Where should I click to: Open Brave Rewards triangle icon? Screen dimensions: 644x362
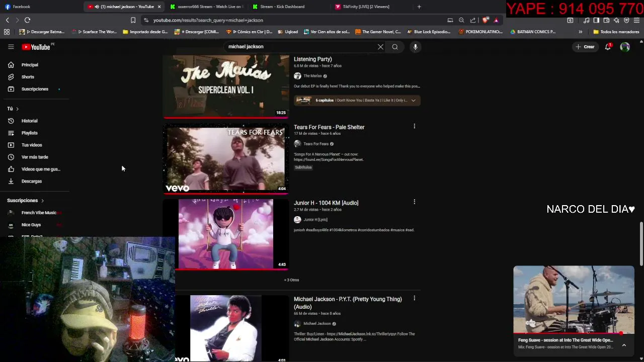[496, 20]
